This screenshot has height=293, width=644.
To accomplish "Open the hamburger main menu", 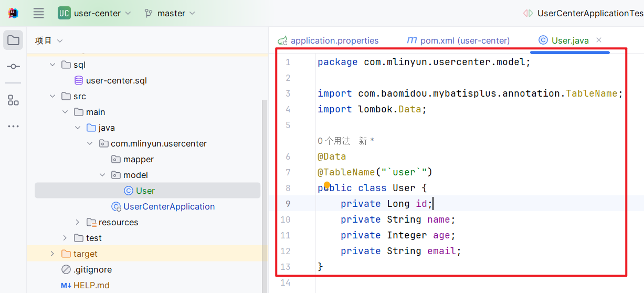I will click(39, 13).
